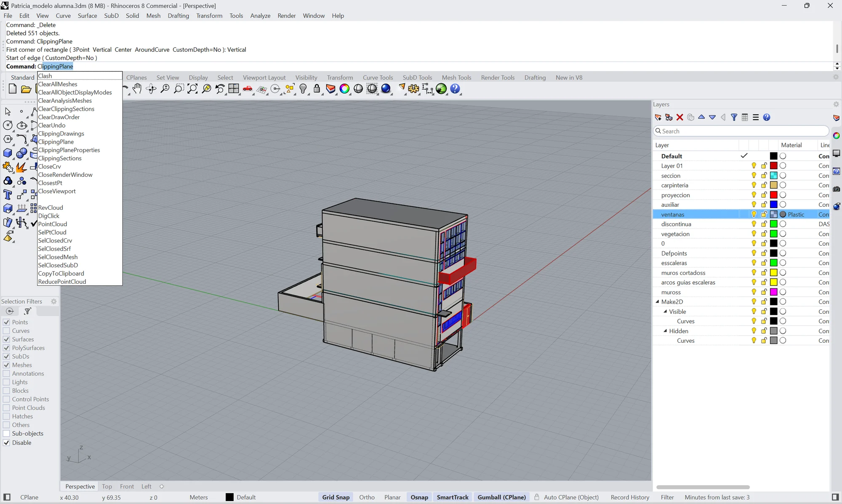The height and width of the screenshot is (504, 842).
Task: Collapse the Visible sublayer tree arrow
Action: point(666,312)
